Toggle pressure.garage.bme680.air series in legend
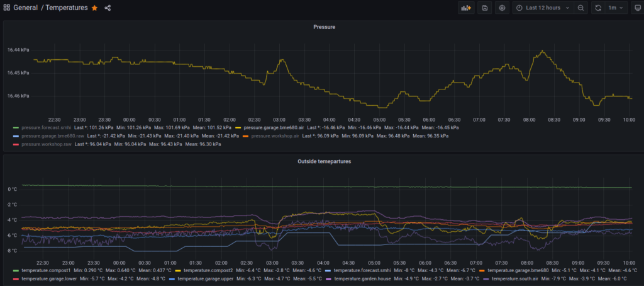The width and height of the screenshot is (644, 286). click(274, 128)
